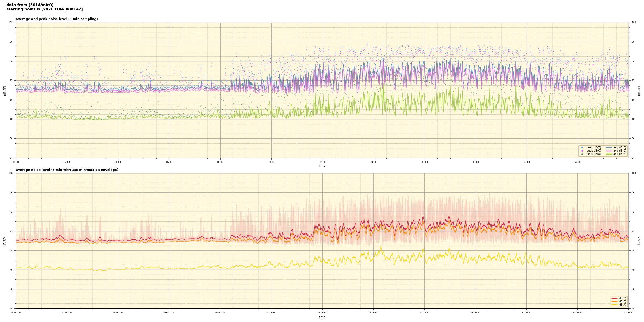Click the 'time' axis label under top chart
This screenshot has width=644, height=322.
[322, 166]
